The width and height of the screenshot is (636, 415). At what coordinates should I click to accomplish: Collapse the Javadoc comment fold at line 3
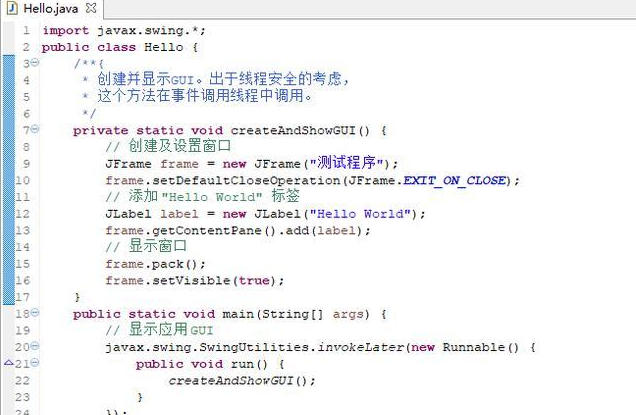[35, 63]
